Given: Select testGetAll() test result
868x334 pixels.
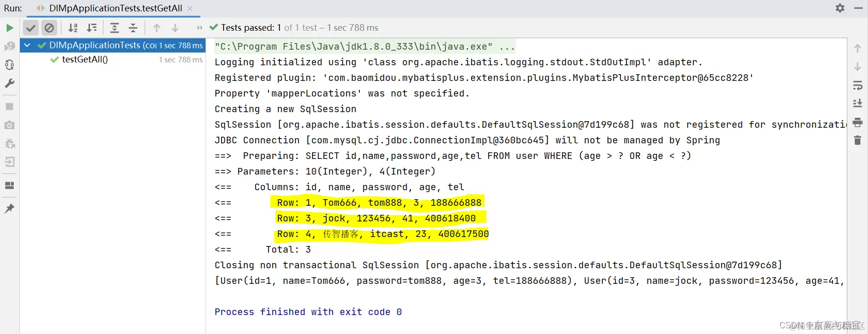Looking at the screenshot, I should tap(113, 60).
